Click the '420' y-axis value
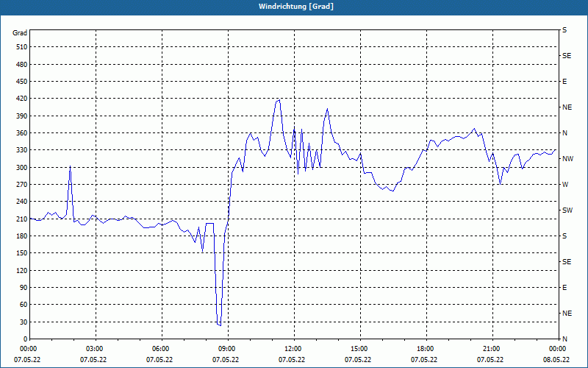Image resolution: width=588 pixels, height=368 pixels. click(22, 99)
